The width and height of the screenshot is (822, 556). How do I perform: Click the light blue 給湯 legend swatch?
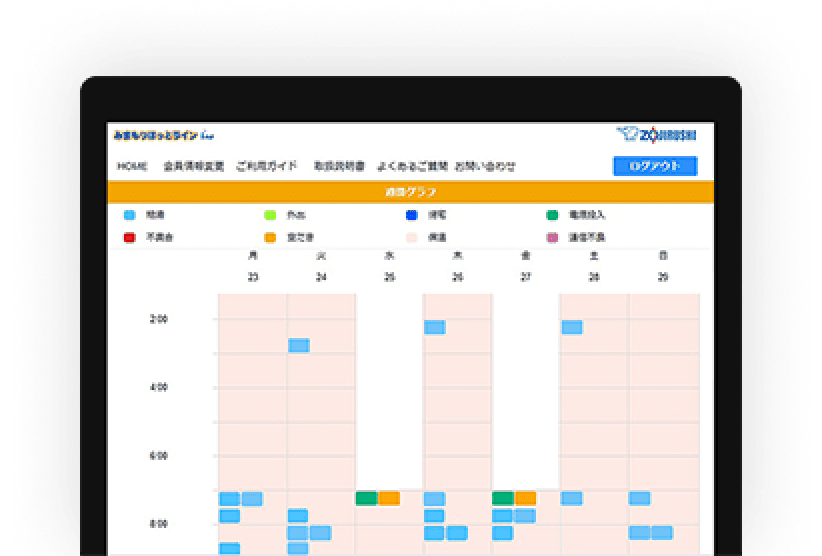(129, 214)
